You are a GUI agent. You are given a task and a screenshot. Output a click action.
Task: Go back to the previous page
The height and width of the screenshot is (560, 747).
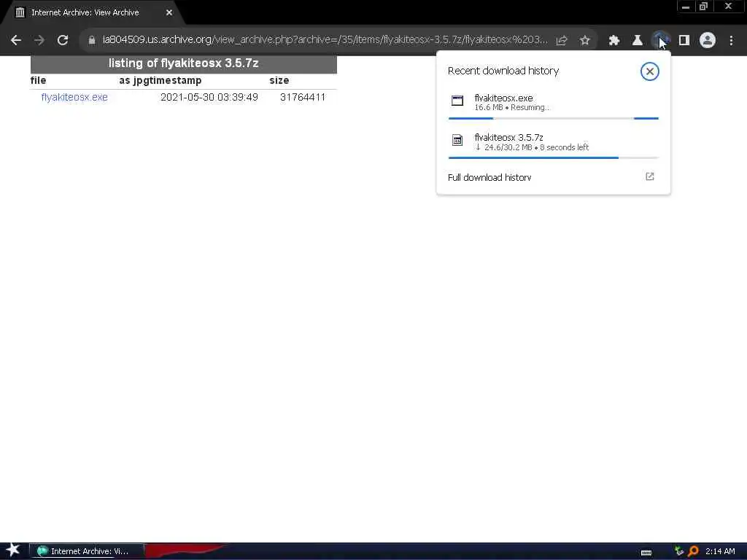(16, 41)
